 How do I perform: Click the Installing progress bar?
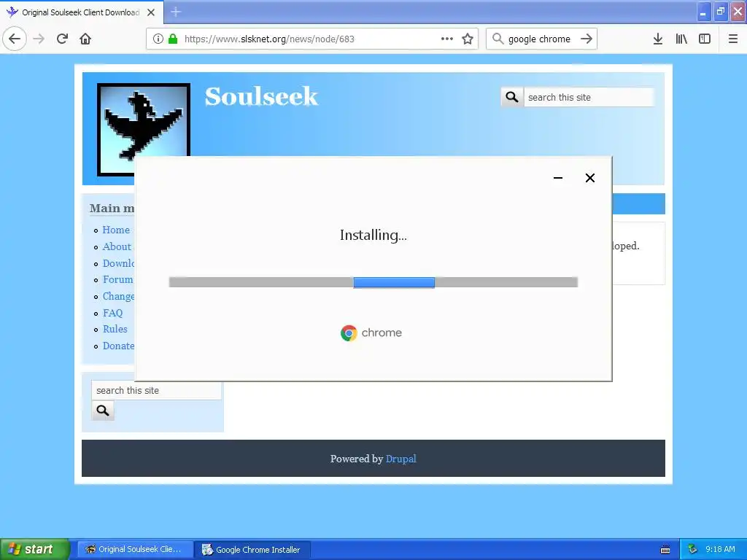coord(373,282)
